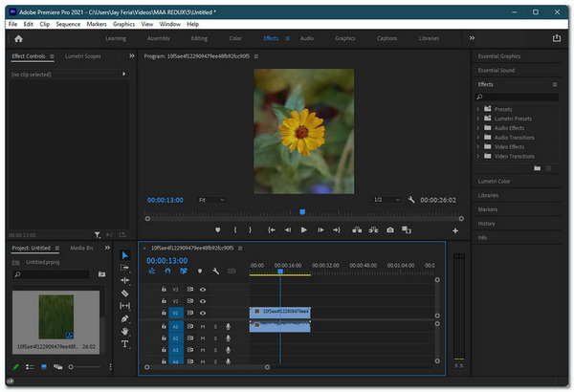Select the Hand tool
This screenshot has width=574, height=392.
(124, 331)
